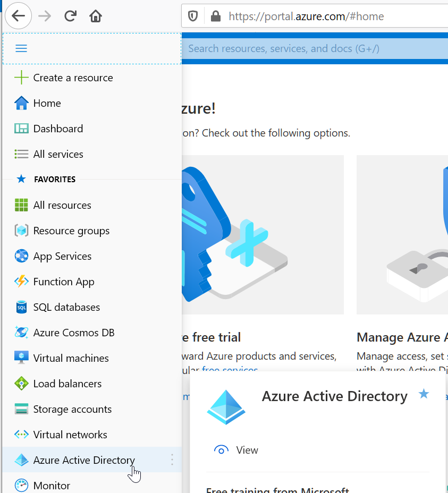
Task: Open All resources from favorites
Action: click(x=92, y=205)
